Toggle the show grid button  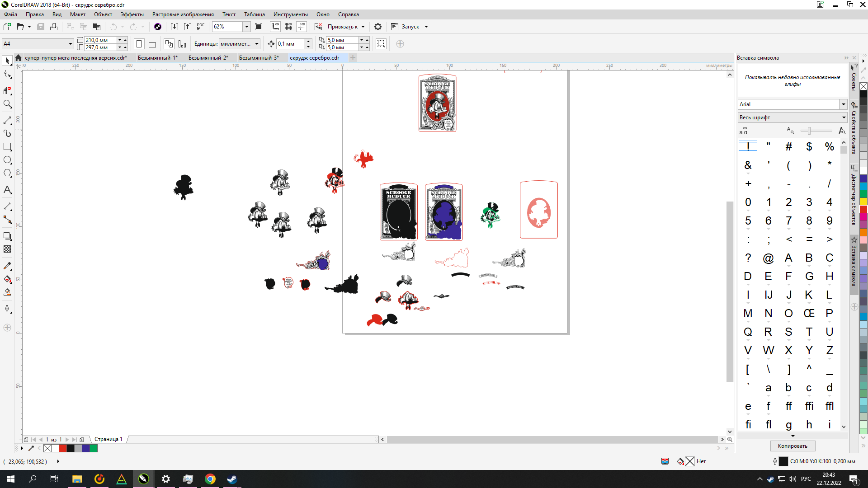pyautogui.click(x=288, y=27)
